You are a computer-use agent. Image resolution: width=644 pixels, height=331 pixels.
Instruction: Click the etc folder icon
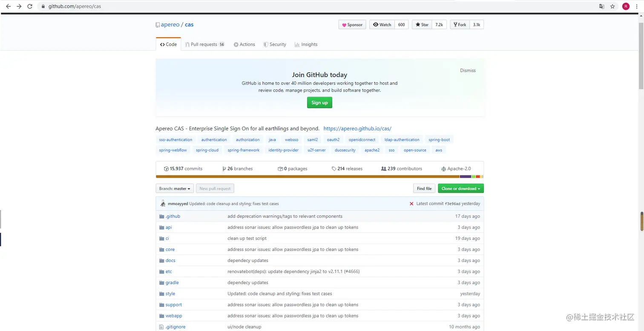pos(161,272)
